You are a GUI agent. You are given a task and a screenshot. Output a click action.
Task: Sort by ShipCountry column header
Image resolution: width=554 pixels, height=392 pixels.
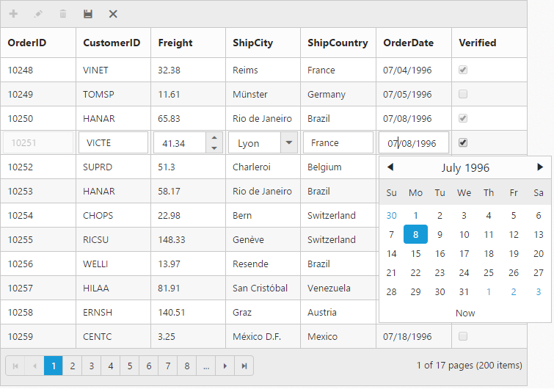click(x=338, y=43)
